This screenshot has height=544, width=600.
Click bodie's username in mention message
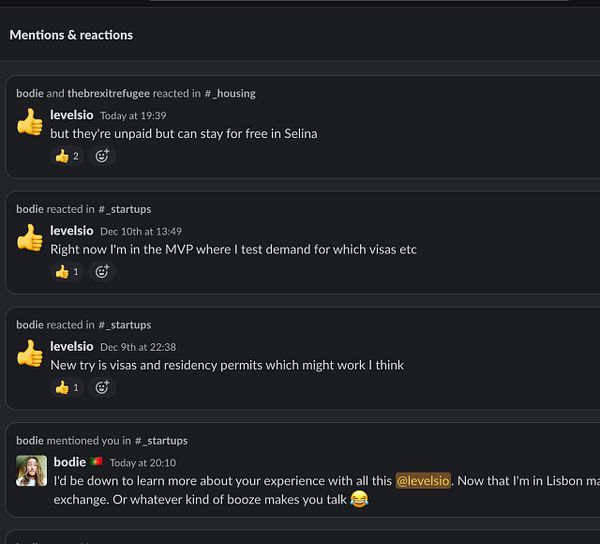coord(70,462)
